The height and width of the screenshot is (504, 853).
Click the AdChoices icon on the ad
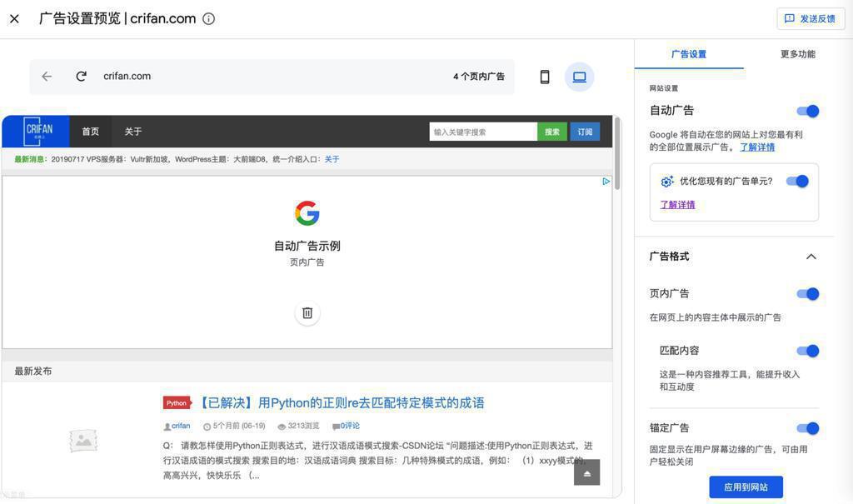tap(606, 182)
